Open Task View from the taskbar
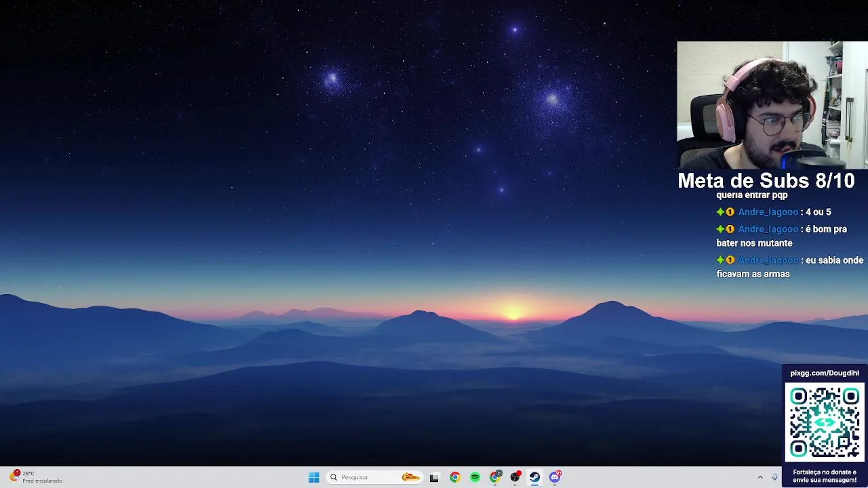This screenshot has height=488, width=868. (435, 477)
